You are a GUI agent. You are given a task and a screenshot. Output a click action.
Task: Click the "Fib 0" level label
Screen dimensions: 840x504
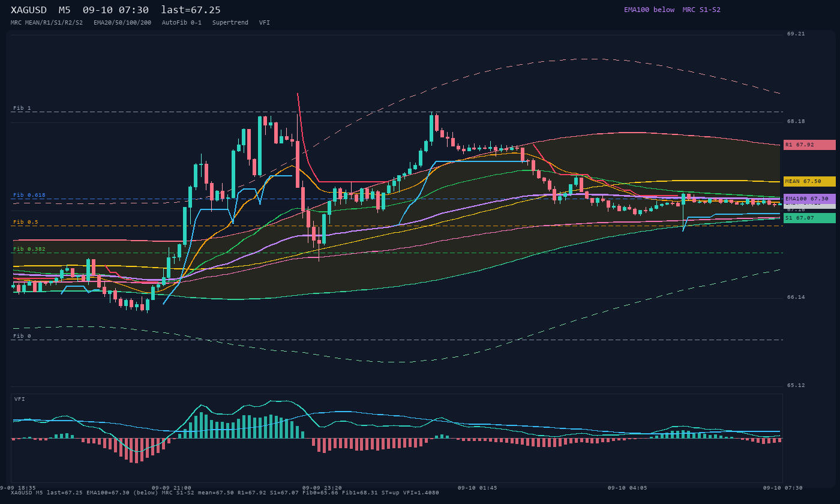click(x=22, y=336)
